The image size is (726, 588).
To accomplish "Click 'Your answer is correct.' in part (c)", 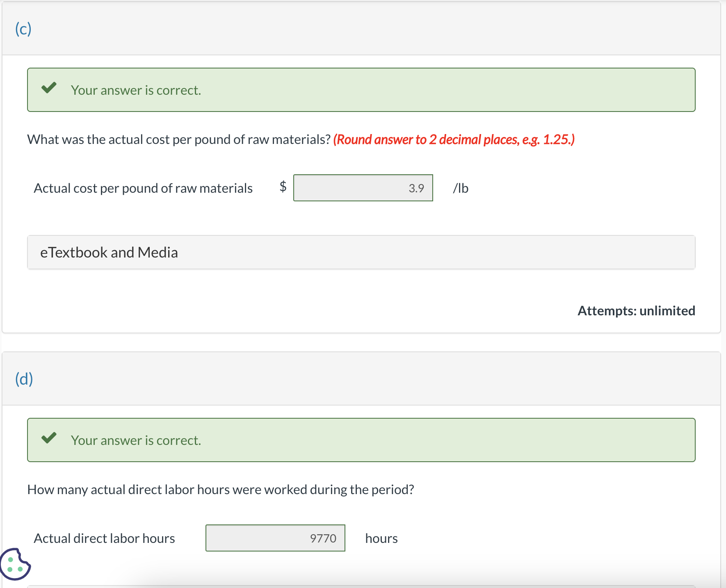I will pos(136,90).
